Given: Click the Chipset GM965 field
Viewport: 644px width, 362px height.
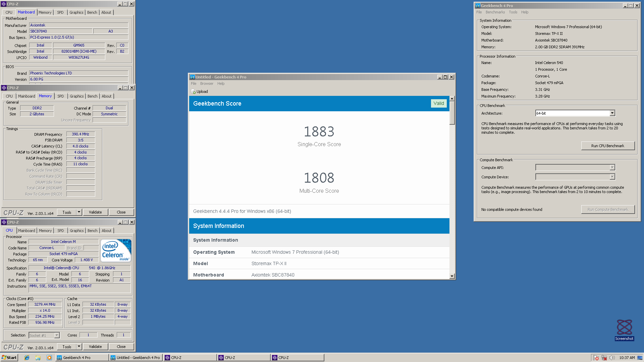Looking at the screenshot, I should 79,45.
